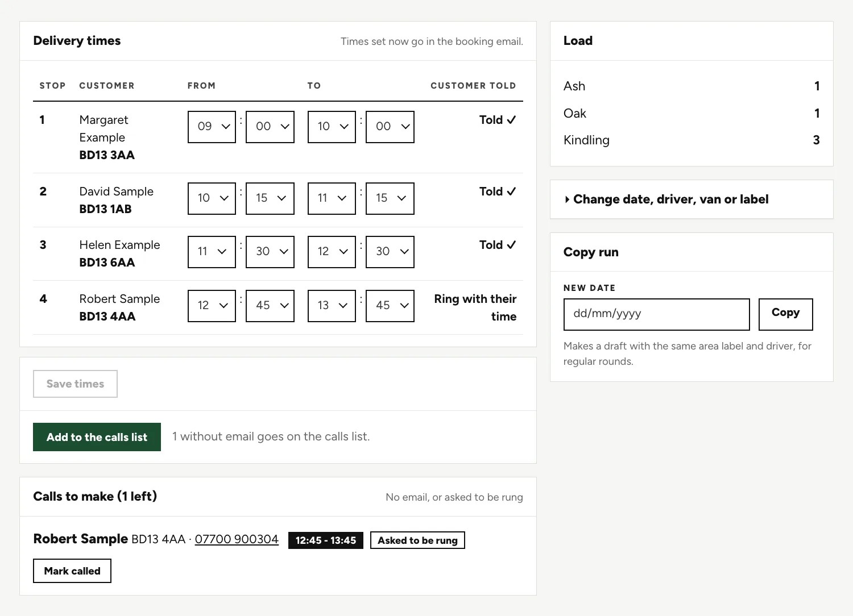Image resolution: width=853 pixels, height=616 pixels.
Task: Click Add to the calls list
Action: (x=97, y=437)
